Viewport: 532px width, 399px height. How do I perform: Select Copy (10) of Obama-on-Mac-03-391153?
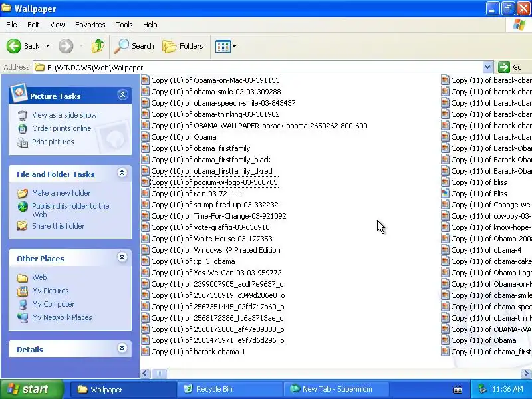point(215,80)
